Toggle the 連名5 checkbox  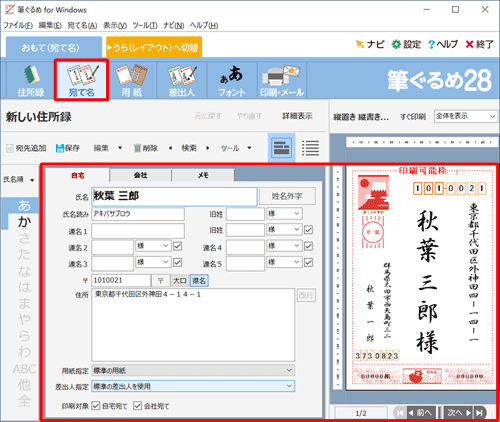pos(308,262)
